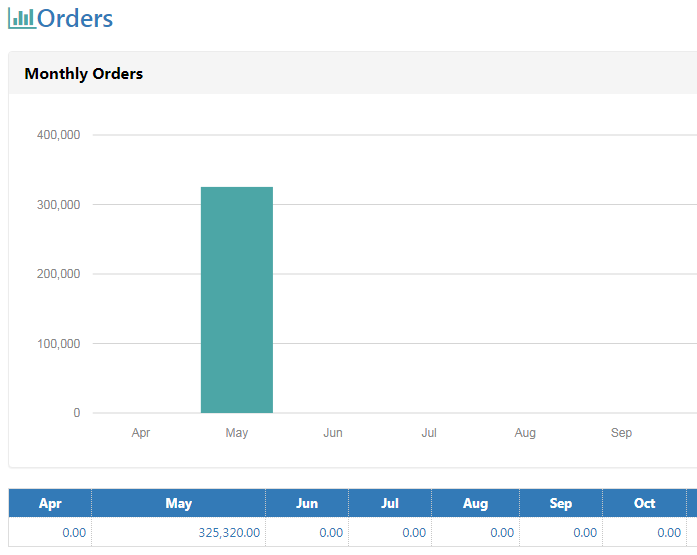Select the Aug table column header

pos(475,503)
